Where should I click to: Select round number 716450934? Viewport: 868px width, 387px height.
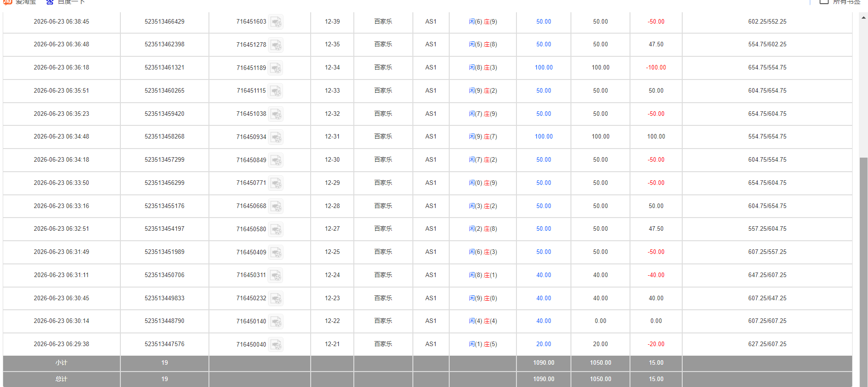(251, 137)
